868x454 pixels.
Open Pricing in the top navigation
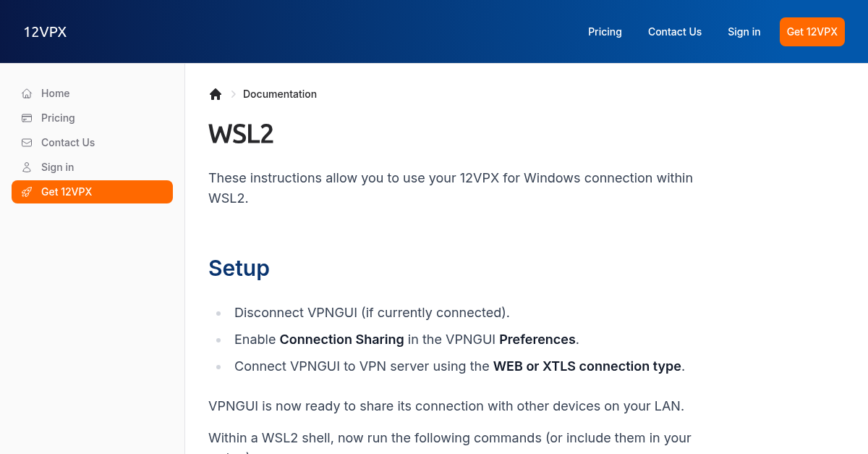[x=605, y=32]
